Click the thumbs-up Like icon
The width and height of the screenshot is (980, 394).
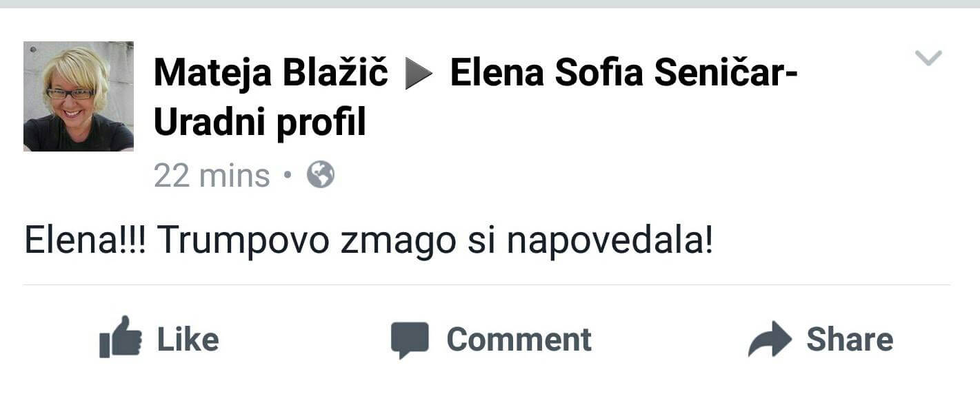[121, 338]
